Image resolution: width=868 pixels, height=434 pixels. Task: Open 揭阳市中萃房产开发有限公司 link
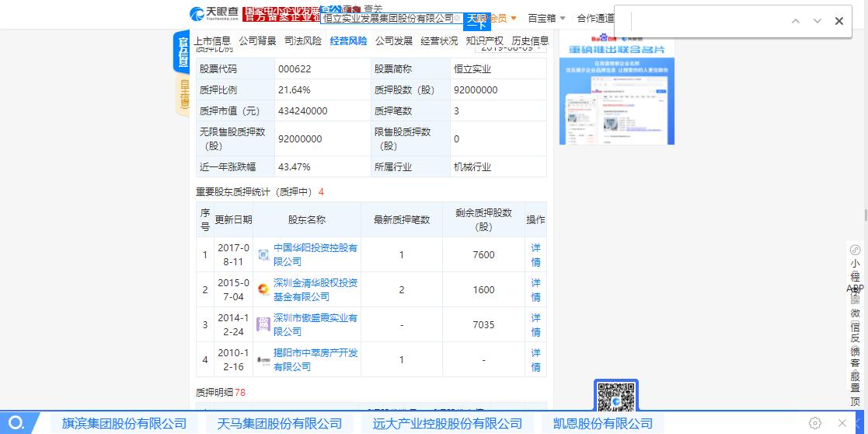coord(315,360)
